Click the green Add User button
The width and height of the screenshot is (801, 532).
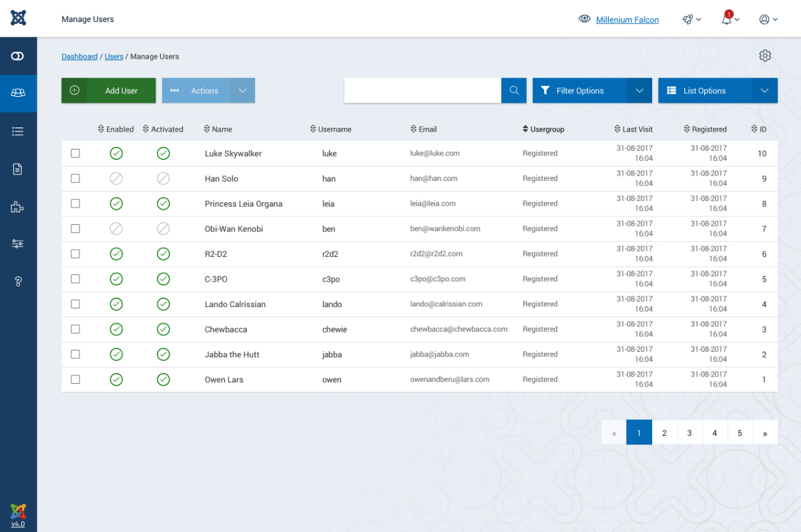(108, 90)
